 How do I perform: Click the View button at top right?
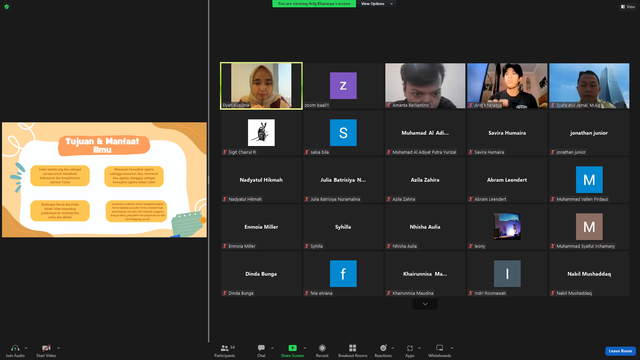[628, 7]
